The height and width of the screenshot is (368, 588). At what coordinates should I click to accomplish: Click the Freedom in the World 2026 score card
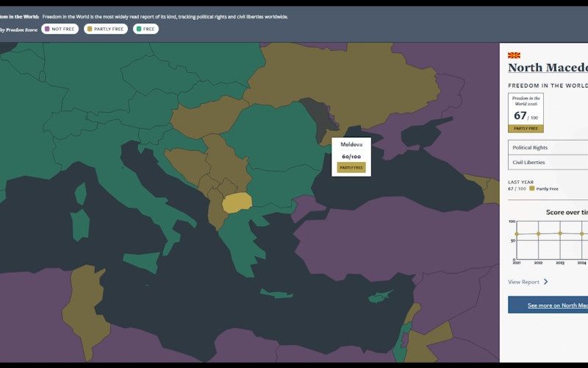click(x=526, y=113)
